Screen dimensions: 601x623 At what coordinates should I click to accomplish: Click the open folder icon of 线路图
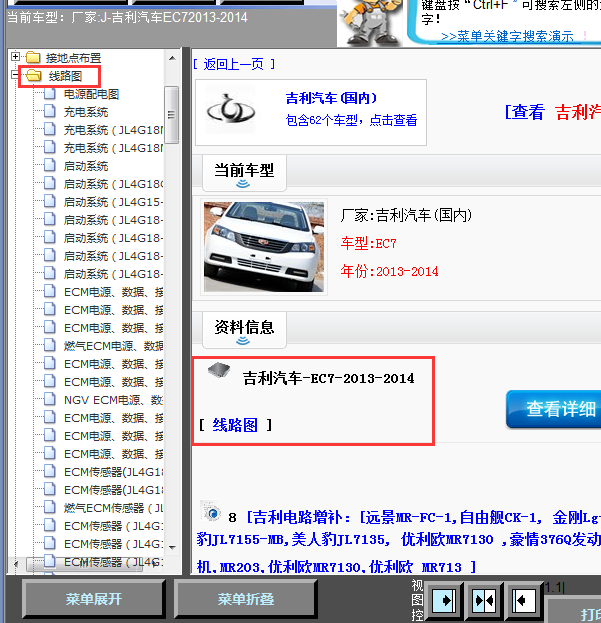click(x=33, y=75)
